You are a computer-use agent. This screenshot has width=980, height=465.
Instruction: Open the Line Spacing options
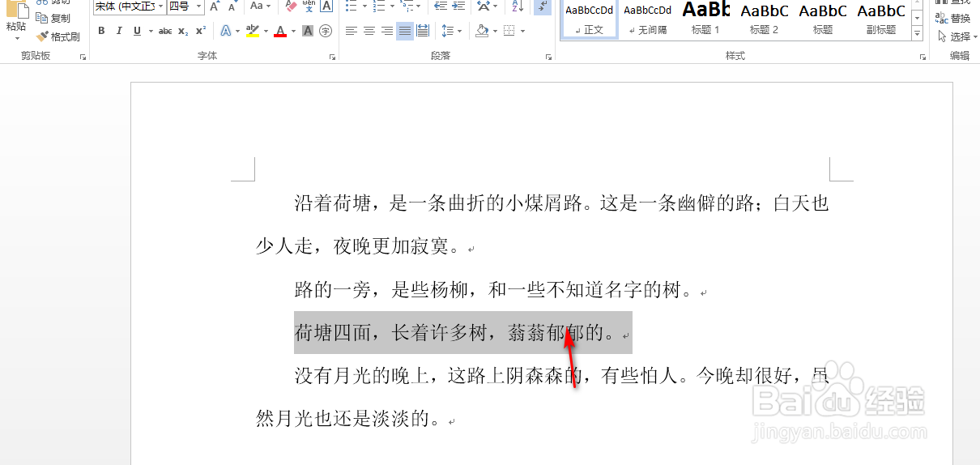coord(451,31)
